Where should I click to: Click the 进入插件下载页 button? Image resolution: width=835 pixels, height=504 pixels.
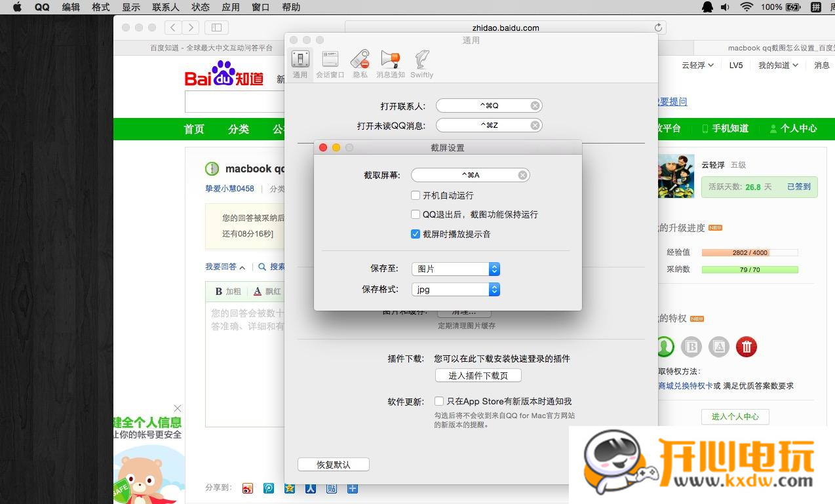pyautogui.click(x=478, y=375)
